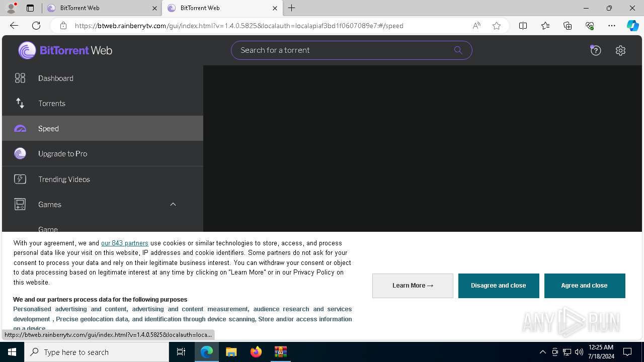Open Browser essentials icon
The width and height of the screenshot is (644, 362).
pyautogui.click(x=590, y=26)
